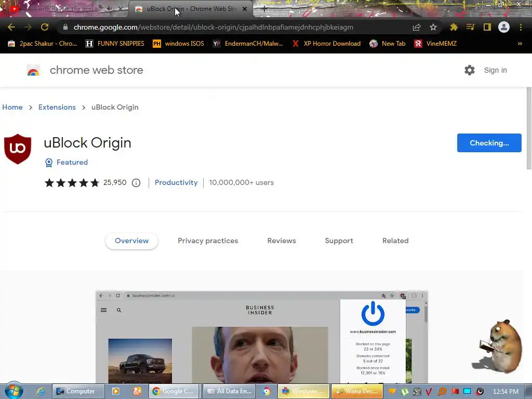The image size is (532, 399).
Task: Bookmark this page with the star icon
Action: (x=433, y=27)
